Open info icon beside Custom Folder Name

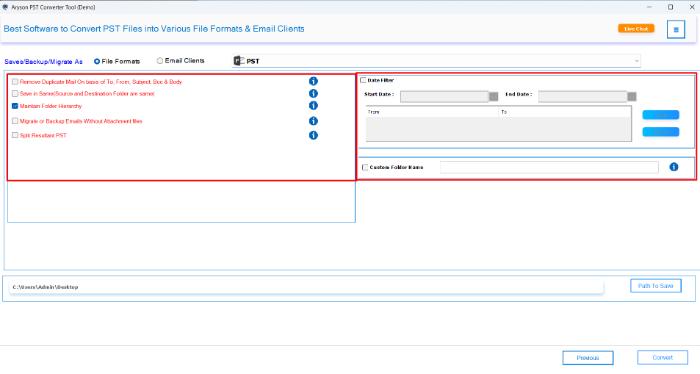(674, 166)
